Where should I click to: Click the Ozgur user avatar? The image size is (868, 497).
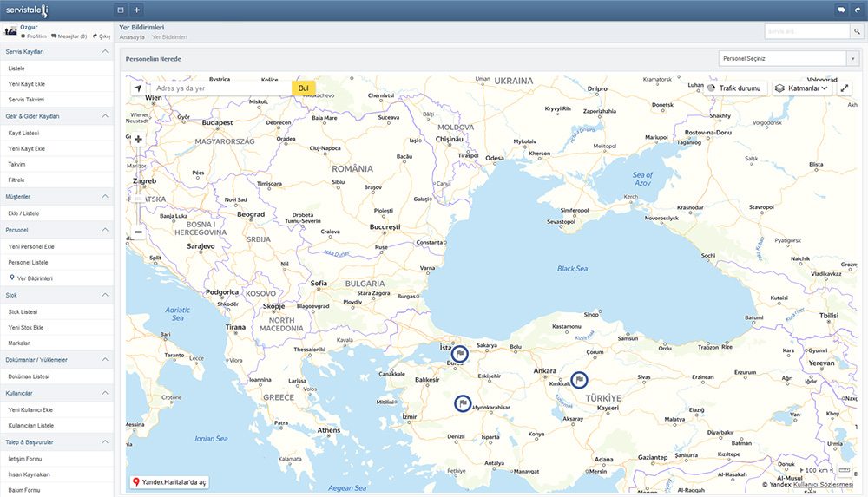(10, 31)
